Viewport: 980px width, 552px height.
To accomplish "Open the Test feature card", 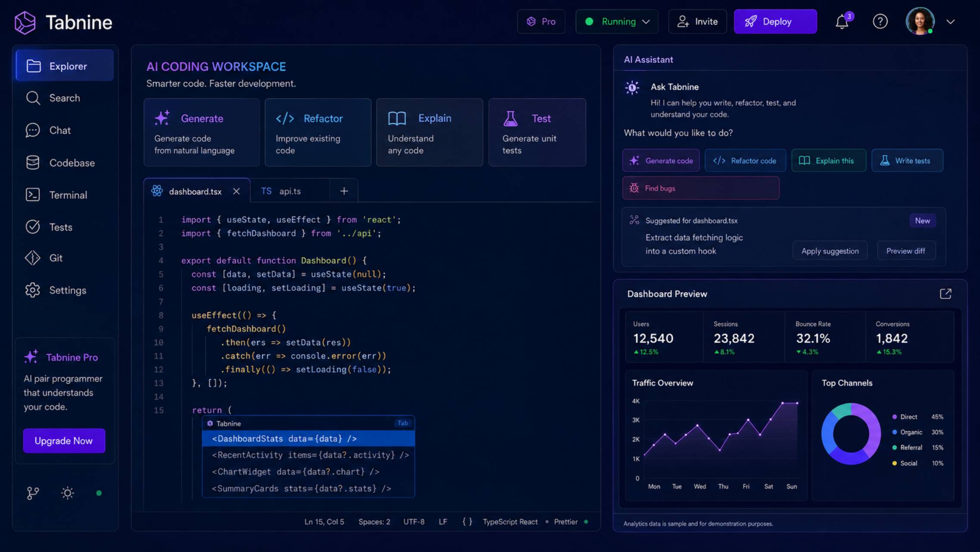I will coord(537,132).
